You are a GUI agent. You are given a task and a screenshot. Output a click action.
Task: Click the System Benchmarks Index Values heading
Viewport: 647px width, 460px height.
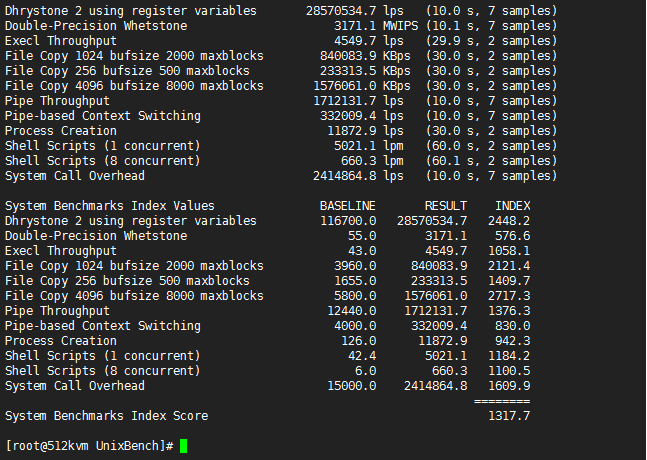coord(110,206)
